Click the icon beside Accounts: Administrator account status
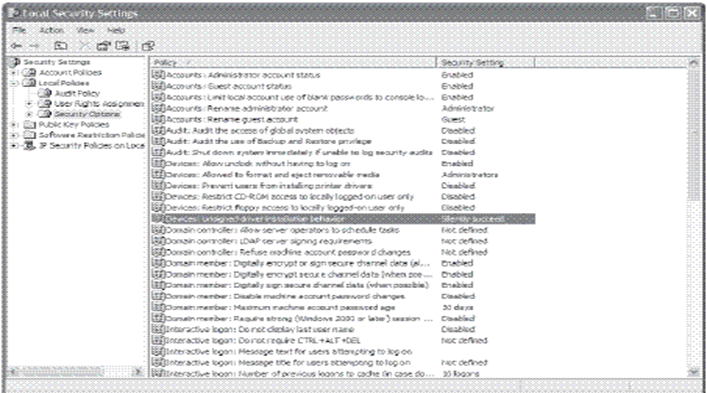707x393 pixels. (158, 75)
